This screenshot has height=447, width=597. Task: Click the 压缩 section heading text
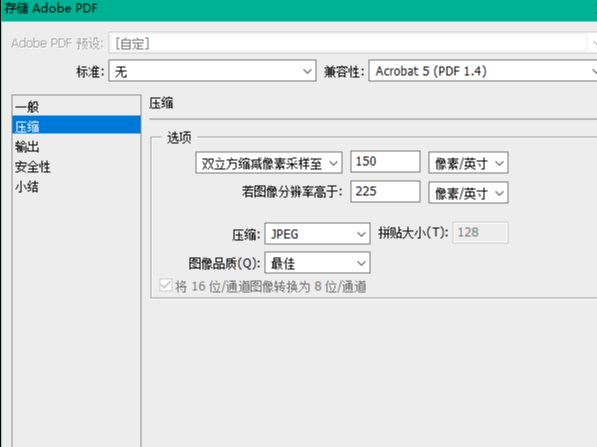click(x=161, y=103)
